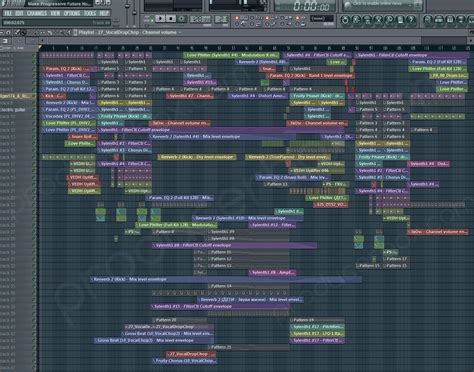The image size is (474, 372).
Task: Expand the dropdown arrow after 'Channel volume' title
Action: tap(180, 33)
